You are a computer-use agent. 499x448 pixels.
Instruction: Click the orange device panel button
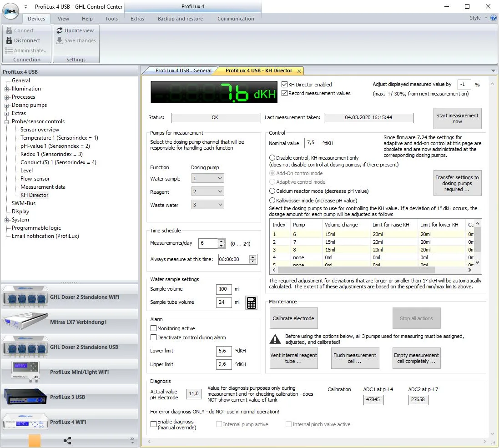pyautogui.click(x=35, y=441)
